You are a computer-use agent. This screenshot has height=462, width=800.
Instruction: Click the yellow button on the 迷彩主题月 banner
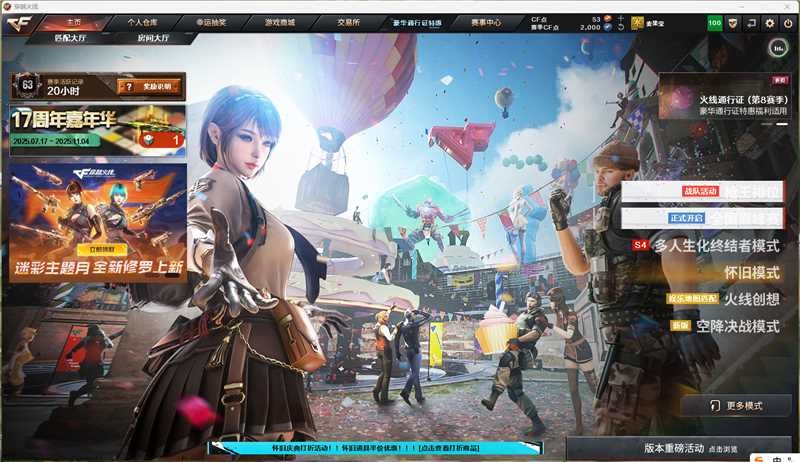(102, 249)
